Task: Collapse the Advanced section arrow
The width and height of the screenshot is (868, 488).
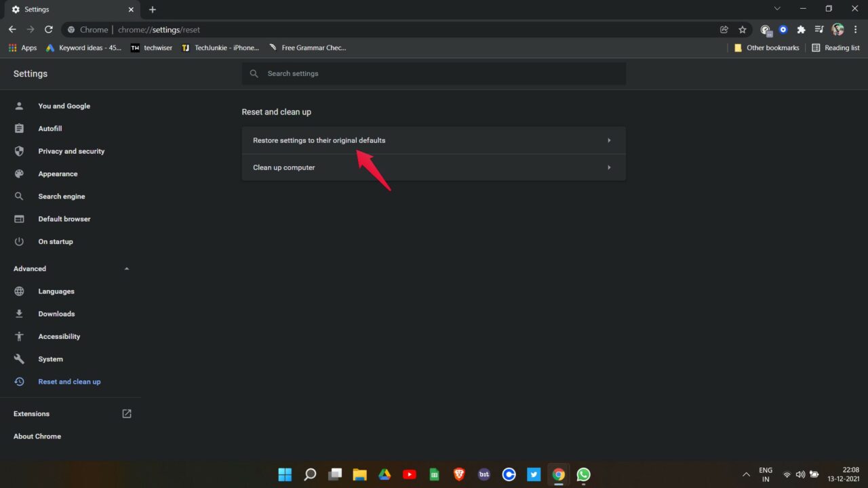Action: point(127,269)
